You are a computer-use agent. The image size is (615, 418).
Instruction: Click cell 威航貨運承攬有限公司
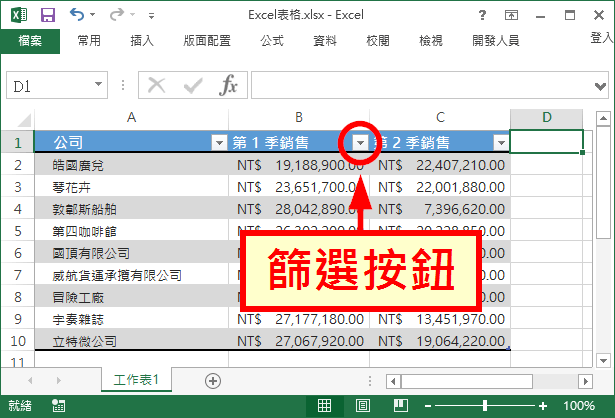131,275
